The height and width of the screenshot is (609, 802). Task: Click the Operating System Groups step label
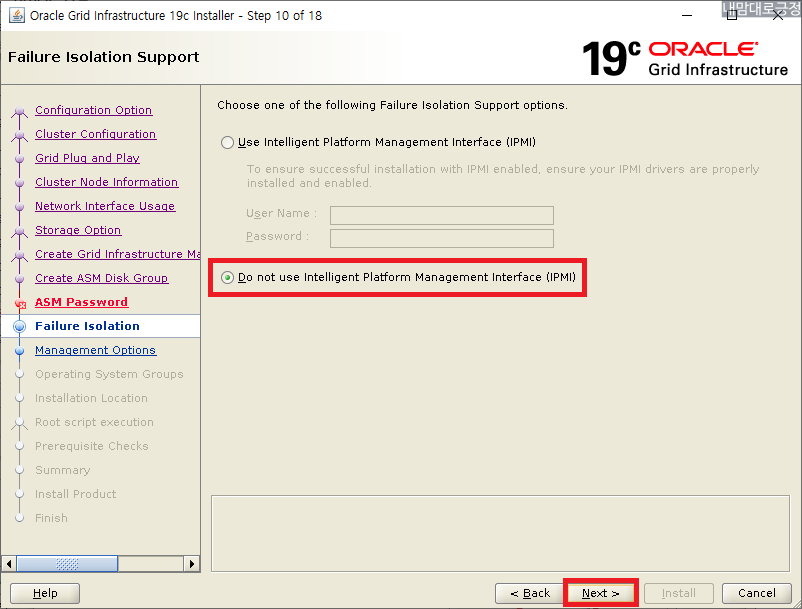pyautogui.click(x=109, y=374)
